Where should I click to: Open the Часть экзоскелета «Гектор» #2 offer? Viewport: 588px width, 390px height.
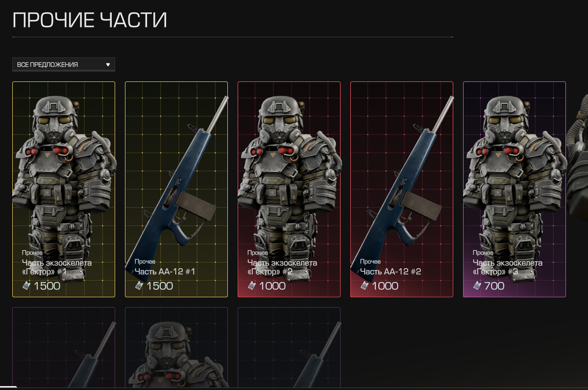(289, 189)
